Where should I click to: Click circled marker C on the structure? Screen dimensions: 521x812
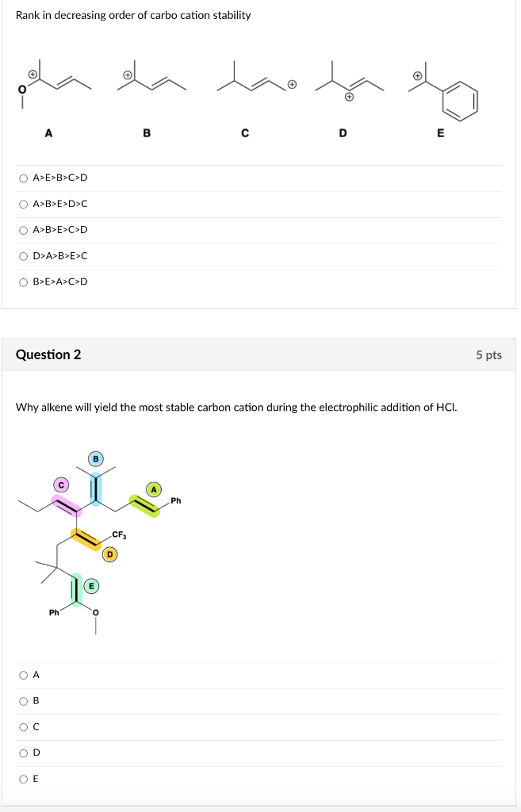[61, 483]
